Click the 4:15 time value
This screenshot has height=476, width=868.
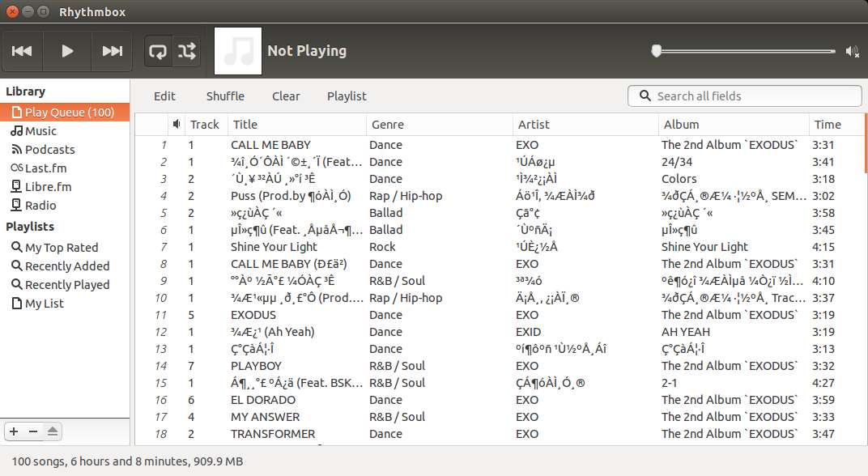point(823,247)
